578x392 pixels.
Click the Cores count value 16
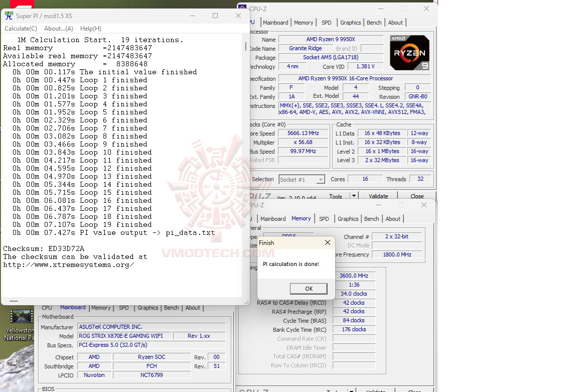tap(365, 179)
